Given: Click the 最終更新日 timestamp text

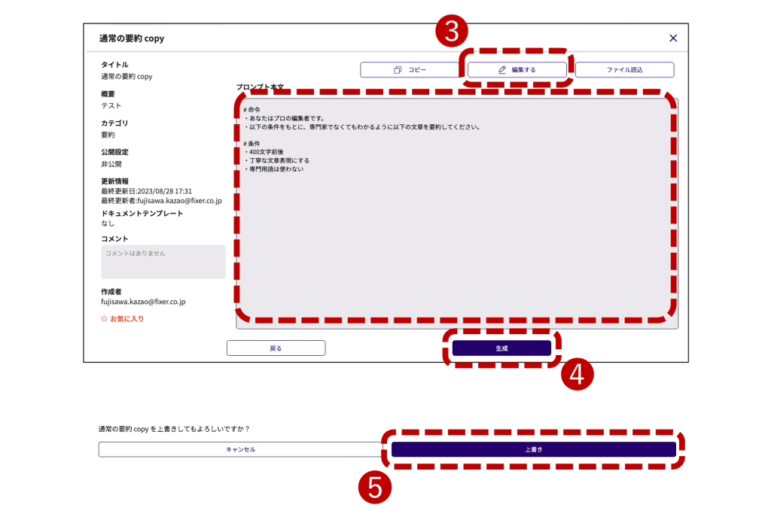Looking at the screenshot, I should [x=146, y=191].
